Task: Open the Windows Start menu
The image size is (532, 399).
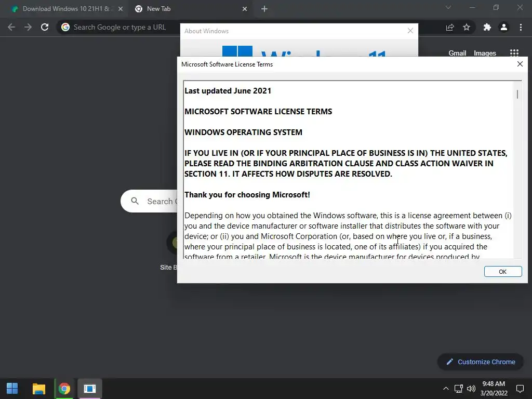Action: pyautogui.click(x=12, y=389)
